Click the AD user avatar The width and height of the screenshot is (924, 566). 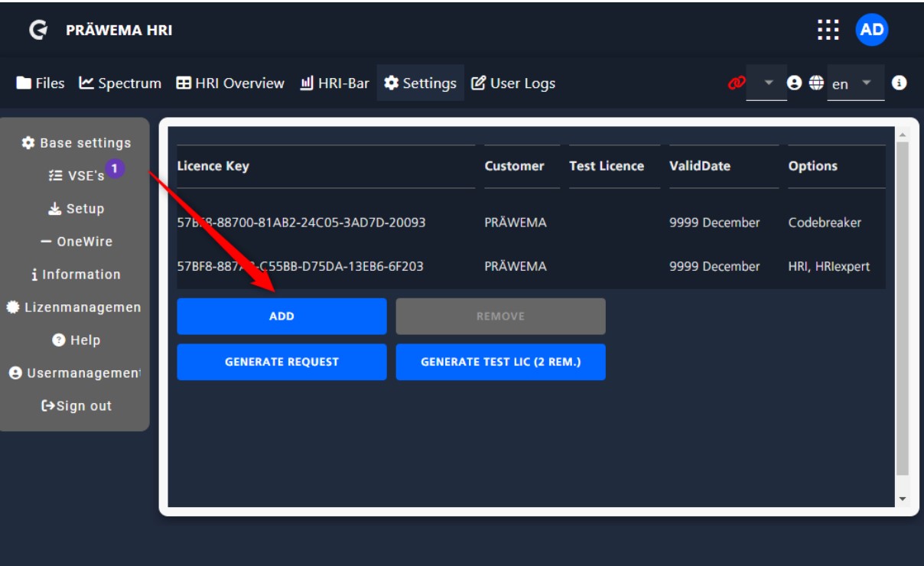coord(871,30)
